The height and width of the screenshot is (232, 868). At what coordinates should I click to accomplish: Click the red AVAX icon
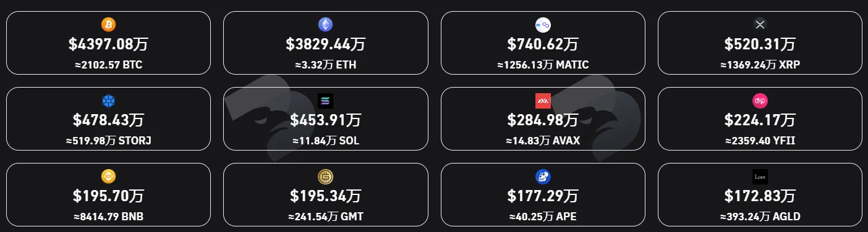pos(543,101)
